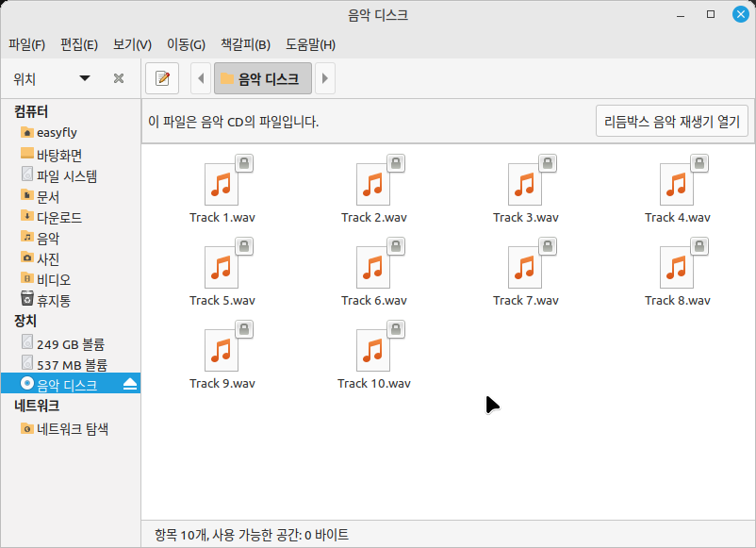Click the Track 10.wav filename label
Image resolution: width=756 pixels, height=548 pixels.
pos(374,384)
